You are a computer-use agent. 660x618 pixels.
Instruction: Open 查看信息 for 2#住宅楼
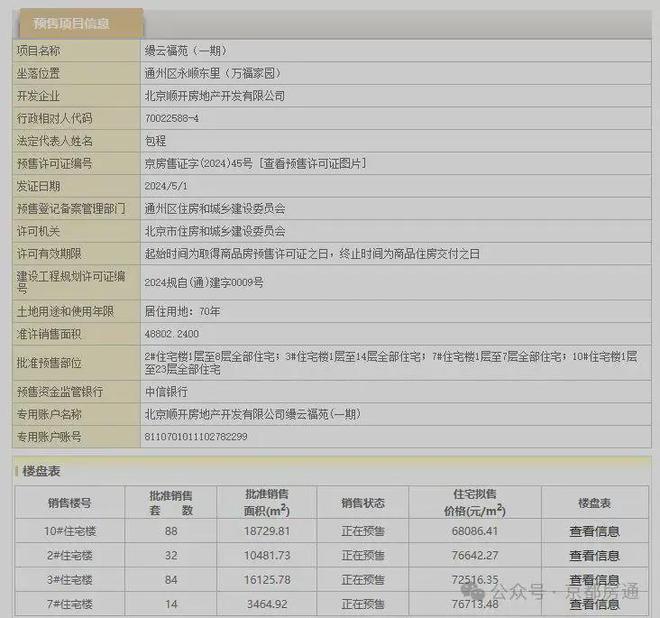click(x=594, y=556)
